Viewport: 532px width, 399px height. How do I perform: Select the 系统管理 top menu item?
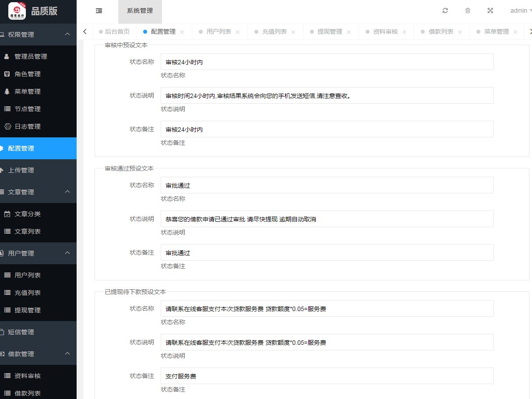[x=140, y=10]
